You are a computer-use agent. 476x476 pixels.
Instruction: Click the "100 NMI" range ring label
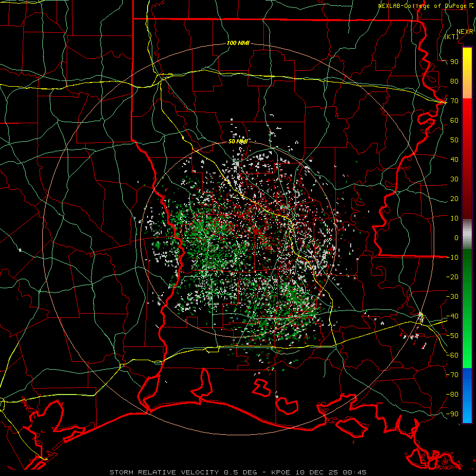pos(238,43)
